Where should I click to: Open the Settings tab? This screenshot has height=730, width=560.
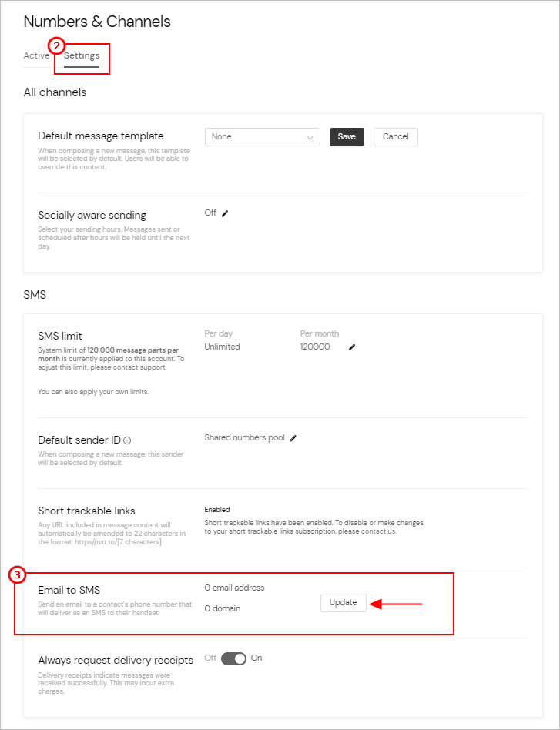point(81,55)
